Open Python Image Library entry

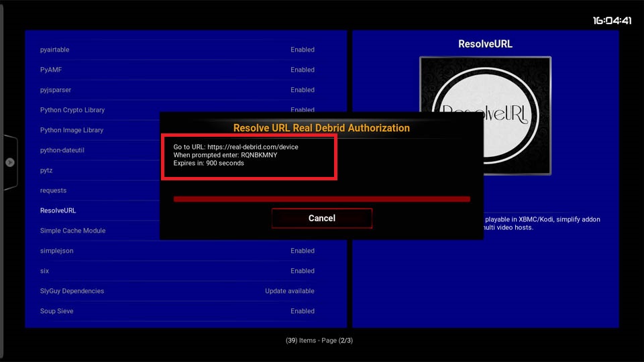coord(72,130)
